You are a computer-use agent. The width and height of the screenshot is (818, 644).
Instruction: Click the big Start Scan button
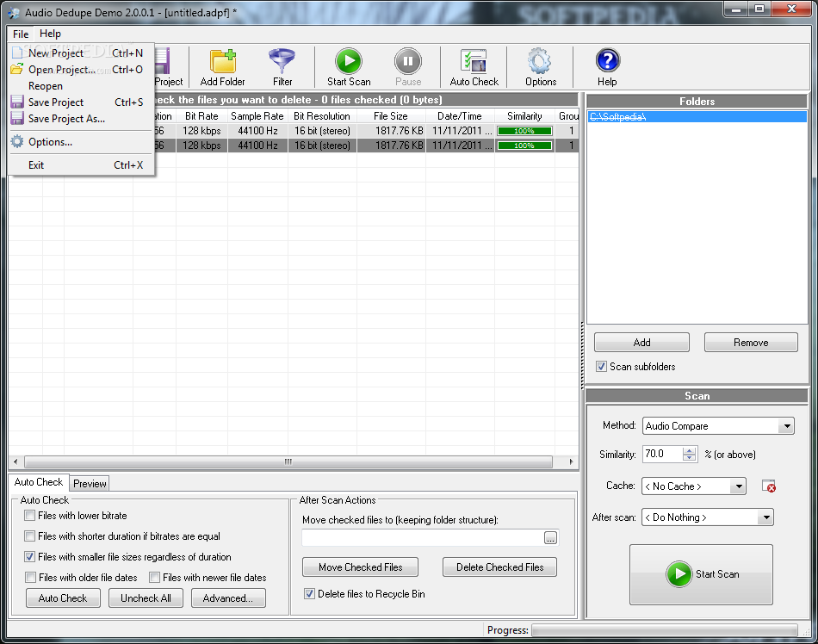pyautogui.click(x=701, y=574)
